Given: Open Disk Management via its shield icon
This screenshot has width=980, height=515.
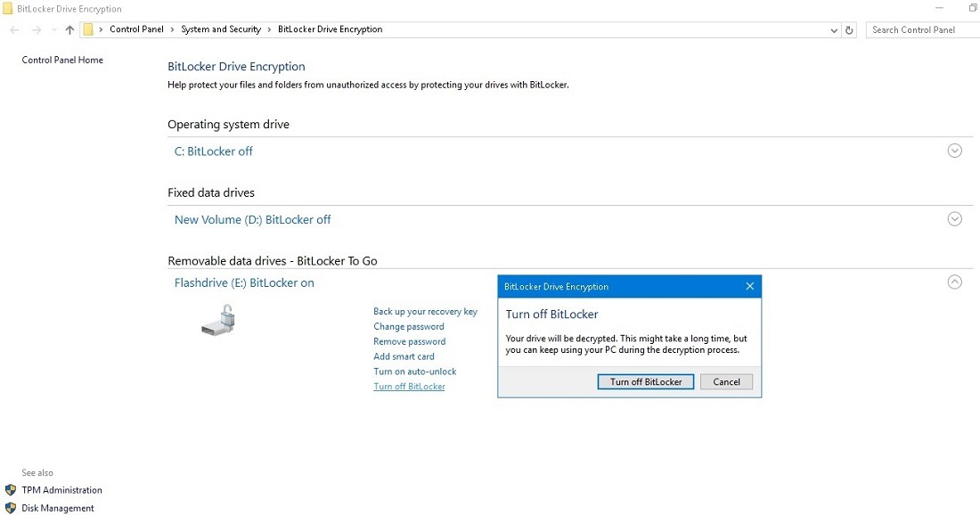Looking at the screenshot, I should (x=9, y=508).
